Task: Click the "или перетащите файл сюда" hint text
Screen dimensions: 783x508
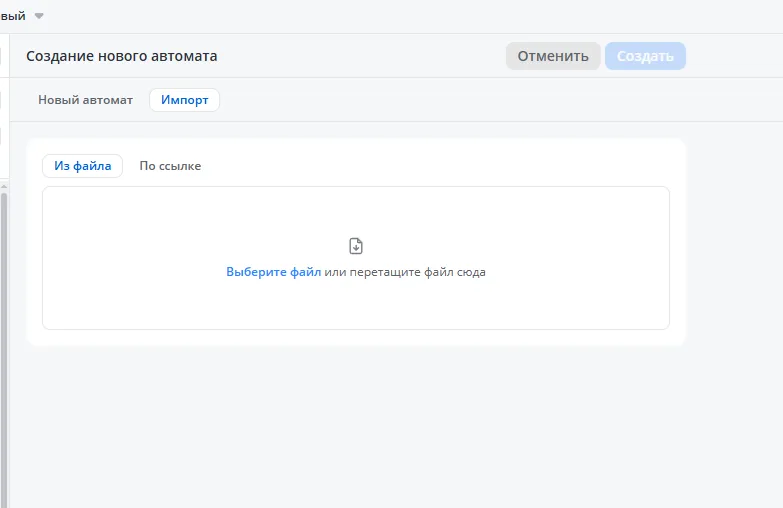Action: pos(405,272)
